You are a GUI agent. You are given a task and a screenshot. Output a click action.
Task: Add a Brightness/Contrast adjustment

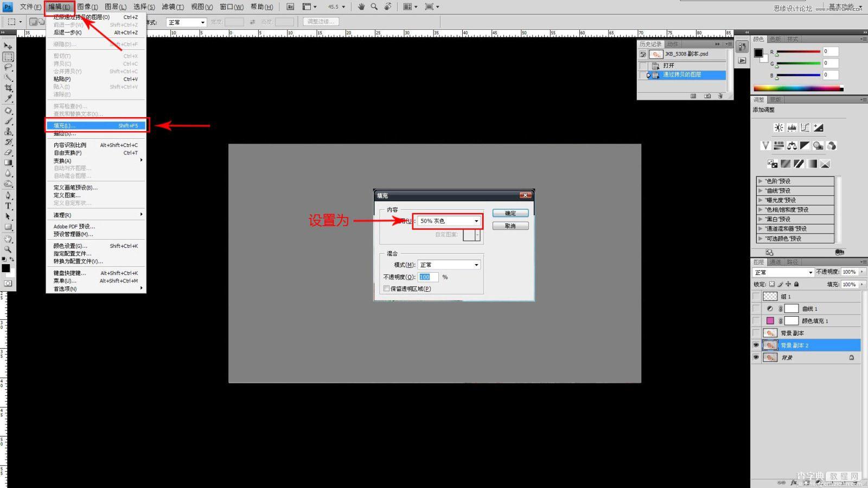pyautogui.click(x=778, y=128)
